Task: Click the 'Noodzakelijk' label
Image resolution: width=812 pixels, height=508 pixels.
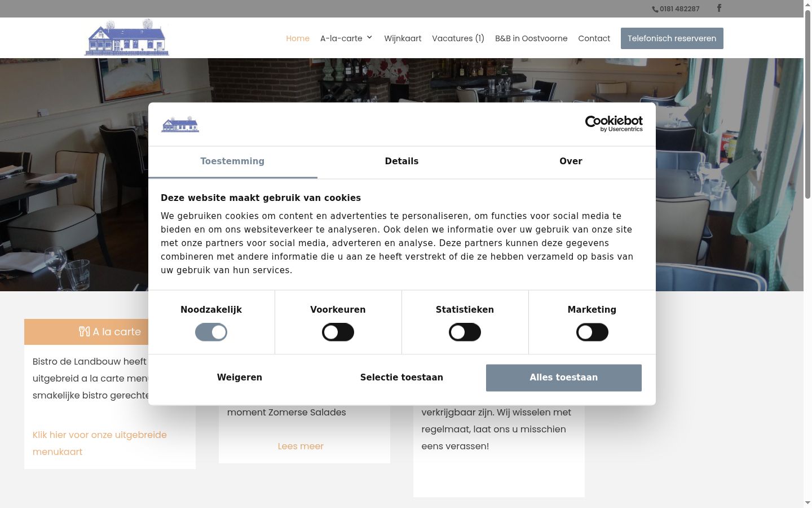Action: pos(211,310)
